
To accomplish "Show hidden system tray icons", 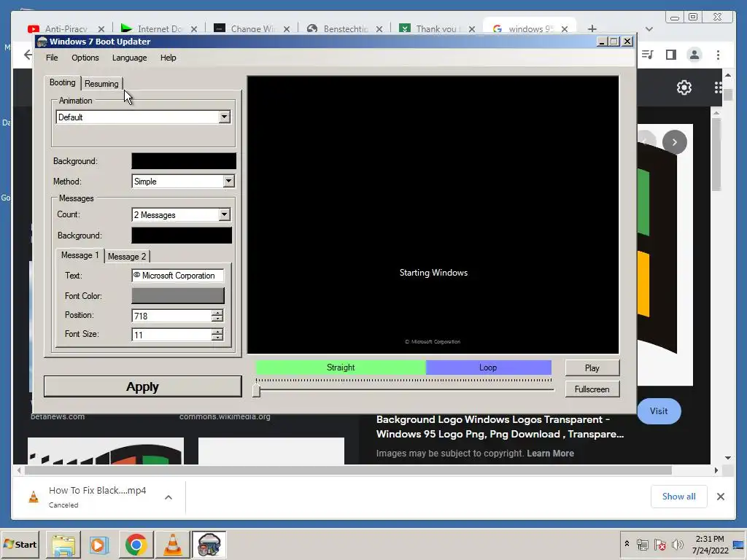I will pyautogui.click(x=627, y=544).
